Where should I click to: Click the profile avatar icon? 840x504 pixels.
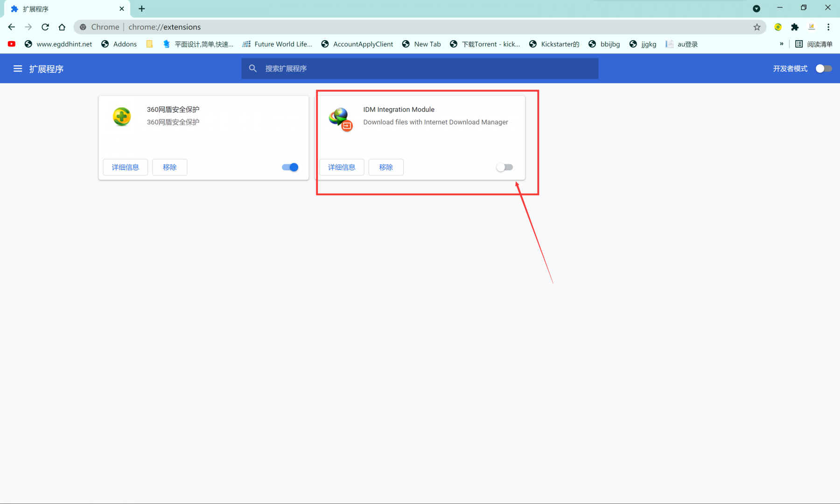coord(812,27)
